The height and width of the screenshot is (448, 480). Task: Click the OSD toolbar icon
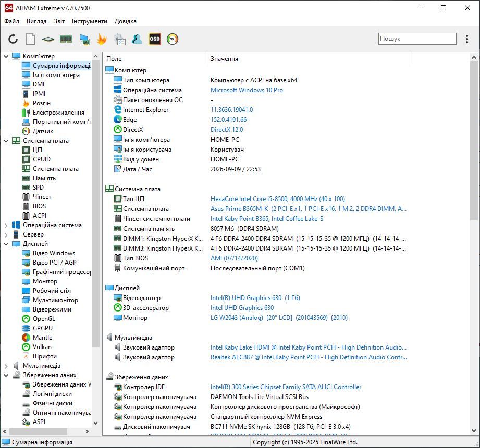coord(155,39)
